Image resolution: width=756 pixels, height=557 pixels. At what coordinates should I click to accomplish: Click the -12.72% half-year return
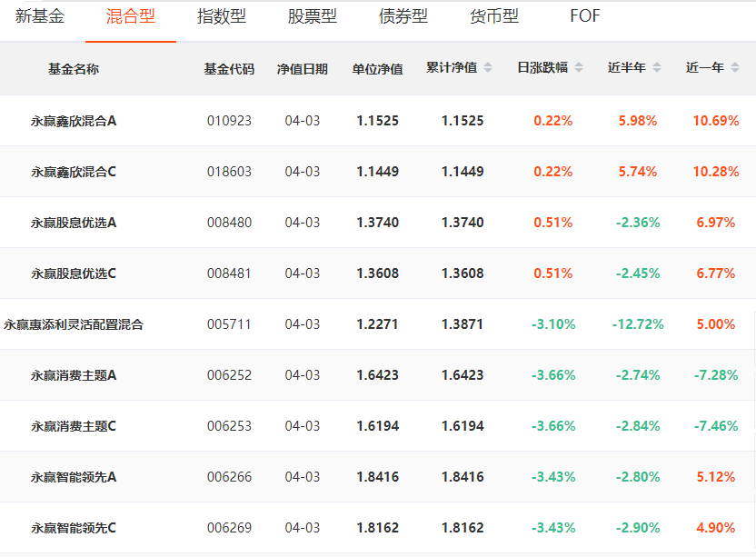[638, 324]
